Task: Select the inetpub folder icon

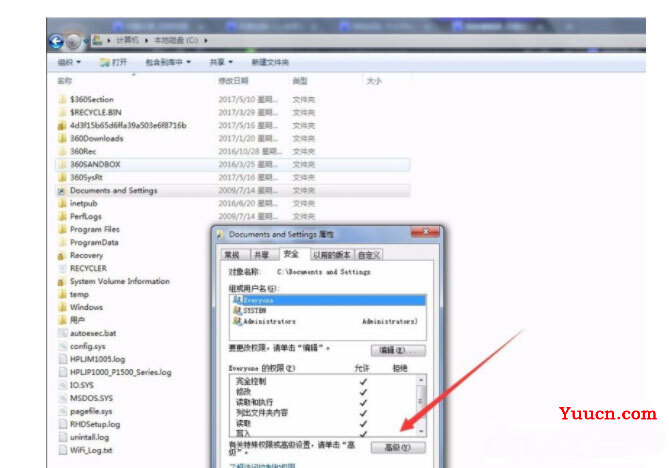Action: [63, 203]
